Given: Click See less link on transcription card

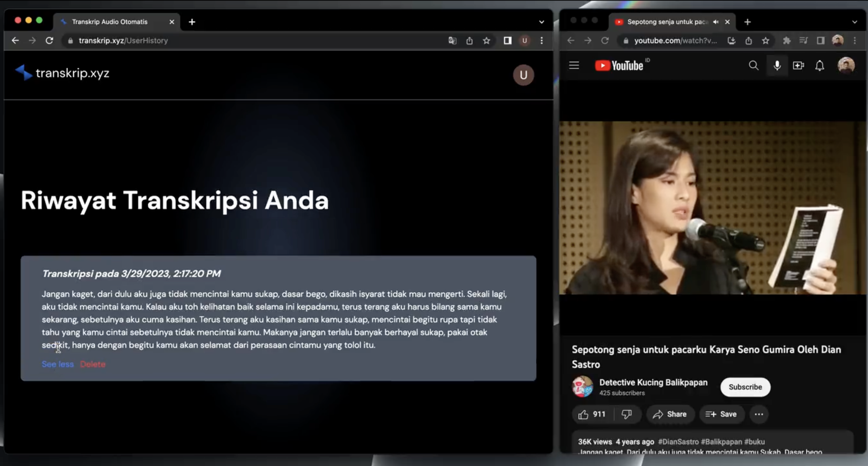Looking at the screenshot, I should [x=58, y=364].
